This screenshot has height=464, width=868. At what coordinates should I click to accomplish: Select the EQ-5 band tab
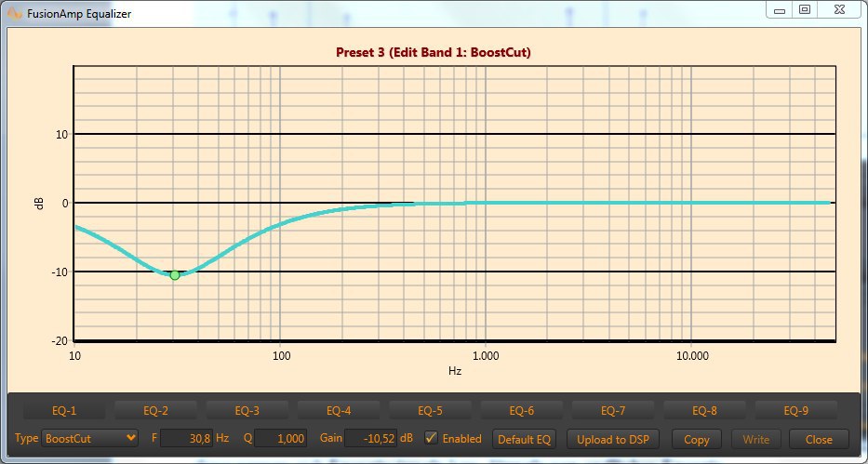(x=430, y=411)
